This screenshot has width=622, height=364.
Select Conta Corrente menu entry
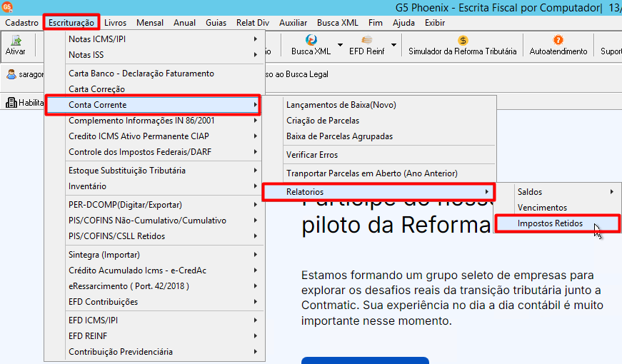coord(153,105)
